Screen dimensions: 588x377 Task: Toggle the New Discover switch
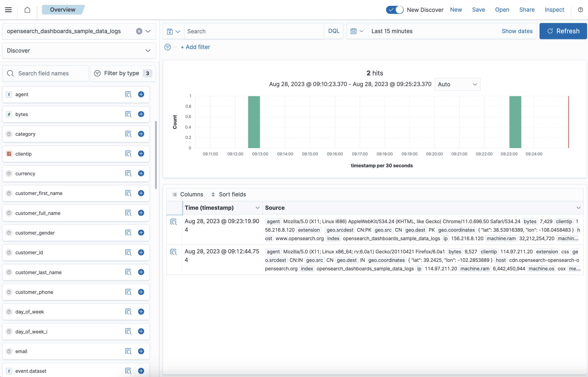coord(394,10)
